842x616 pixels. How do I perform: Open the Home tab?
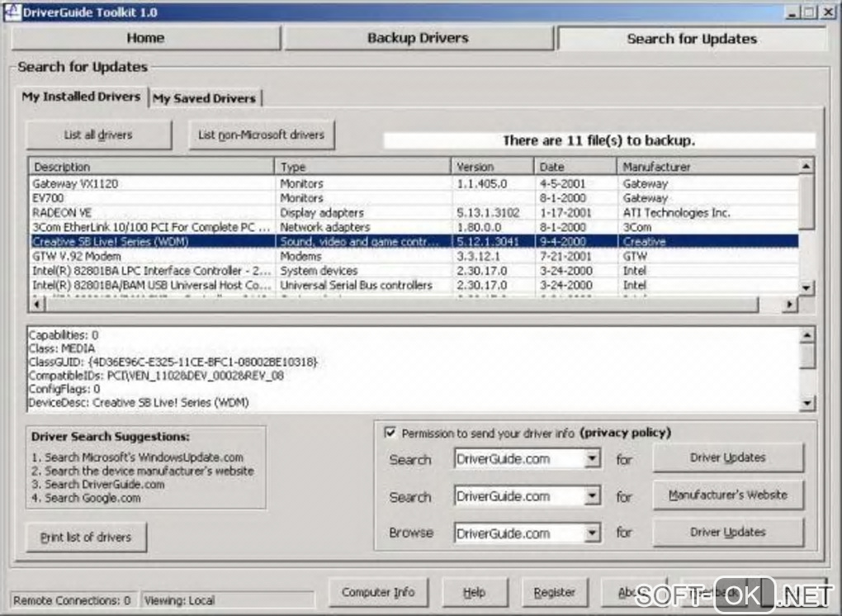point(145,38)
